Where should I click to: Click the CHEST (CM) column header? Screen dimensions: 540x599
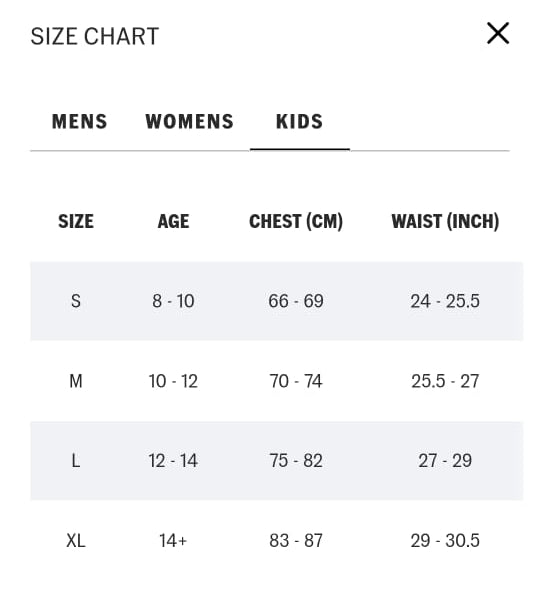click(296, 221)
